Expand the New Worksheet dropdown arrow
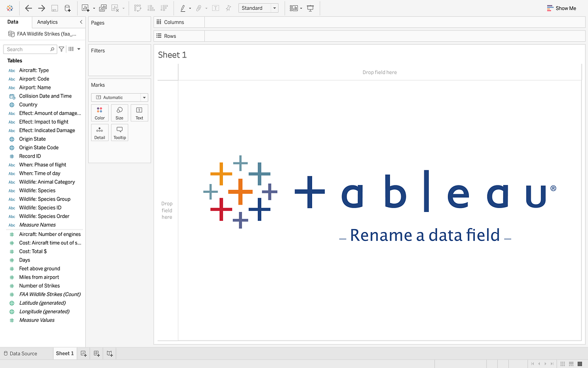Image resolution: width=588 pixels, height=368 pixels. click(94, 8)
